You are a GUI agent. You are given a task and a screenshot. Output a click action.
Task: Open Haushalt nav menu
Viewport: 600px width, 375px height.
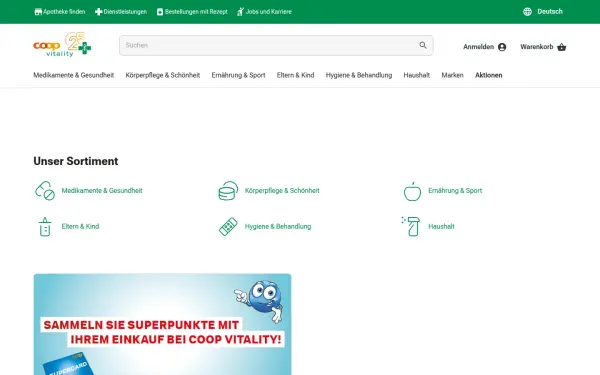point(417,75)
